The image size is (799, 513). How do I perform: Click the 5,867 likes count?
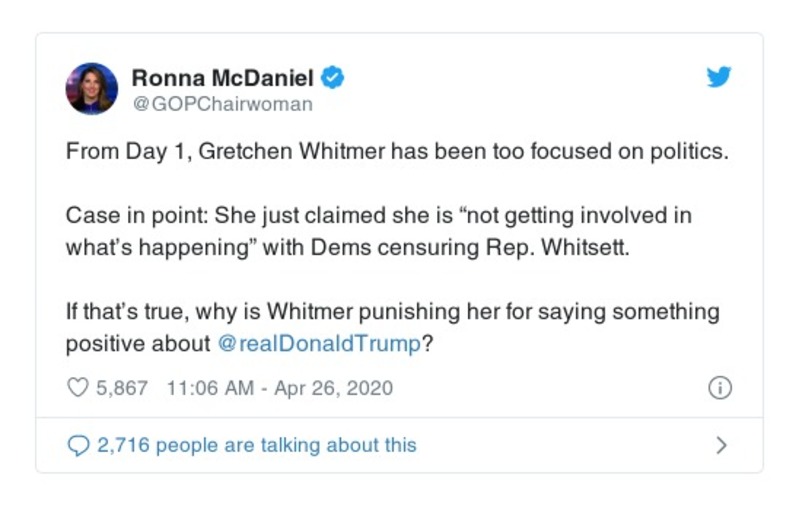coord(122,388)
